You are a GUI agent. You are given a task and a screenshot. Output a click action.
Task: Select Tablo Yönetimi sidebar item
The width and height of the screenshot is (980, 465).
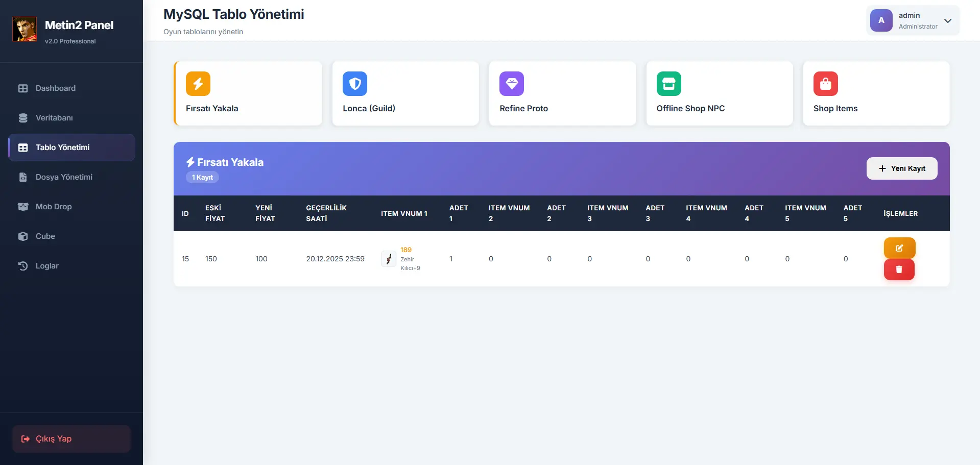(x=62, y=148)
